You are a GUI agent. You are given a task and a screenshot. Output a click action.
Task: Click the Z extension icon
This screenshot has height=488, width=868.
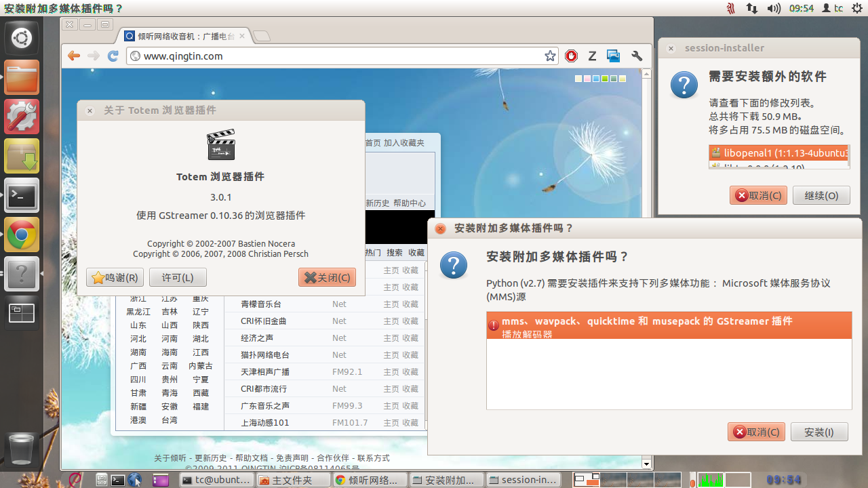coord(592,56)
